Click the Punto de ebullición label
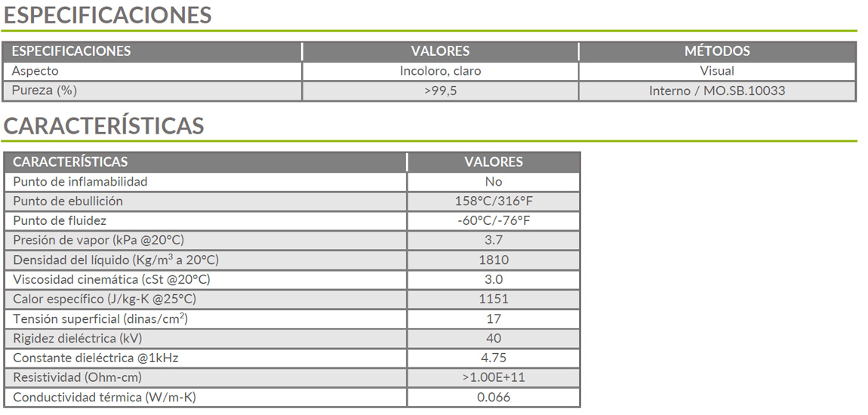Screen dimensions: 868x415 point(68,201)
